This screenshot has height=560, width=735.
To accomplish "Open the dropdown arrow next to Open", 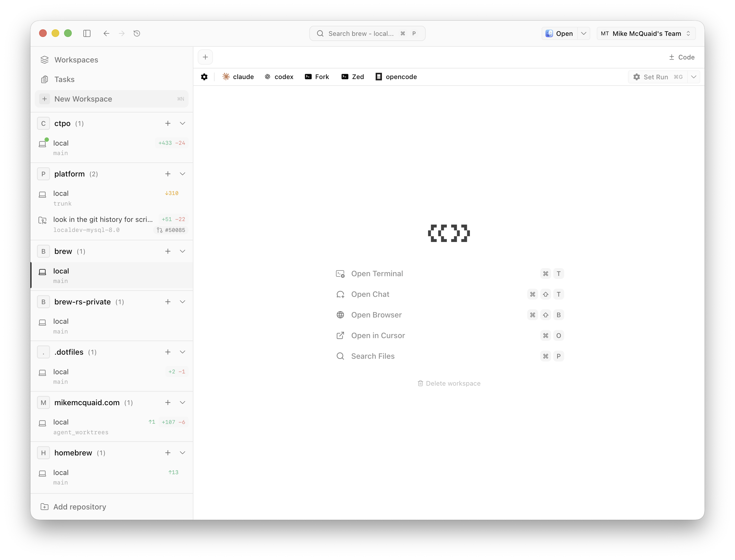I will point(584,33).
